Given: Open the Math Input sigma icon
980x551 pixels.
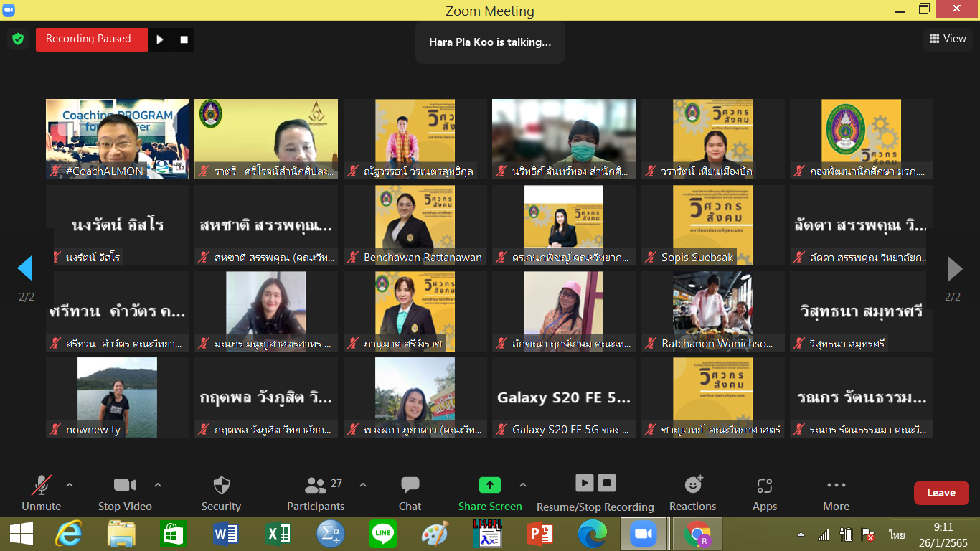Looking at the screenshot, I should click(331, 534).
